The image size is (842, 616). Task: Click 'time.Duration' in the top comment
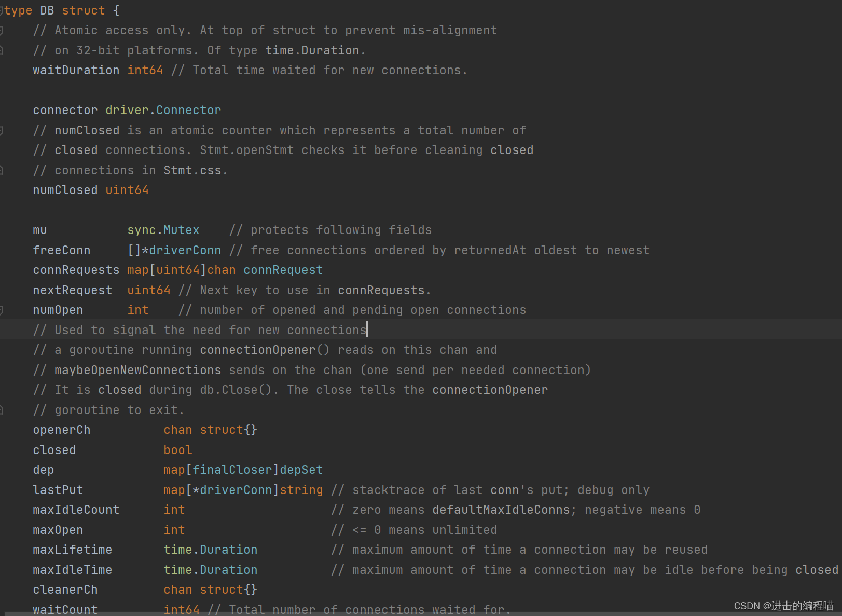click(312, 50)
